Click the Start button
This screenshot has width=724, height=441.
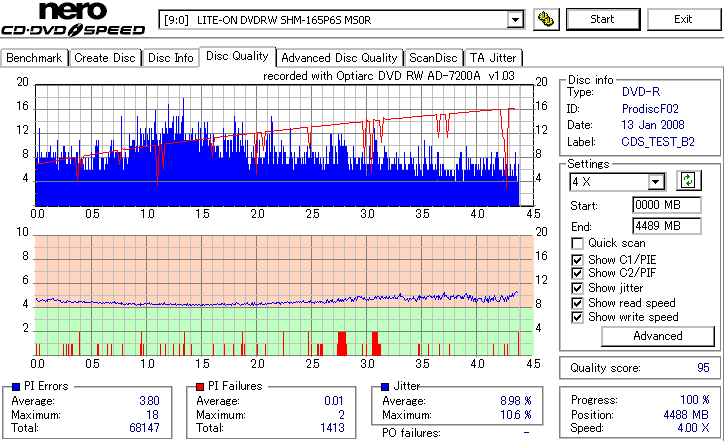point(603,19)
